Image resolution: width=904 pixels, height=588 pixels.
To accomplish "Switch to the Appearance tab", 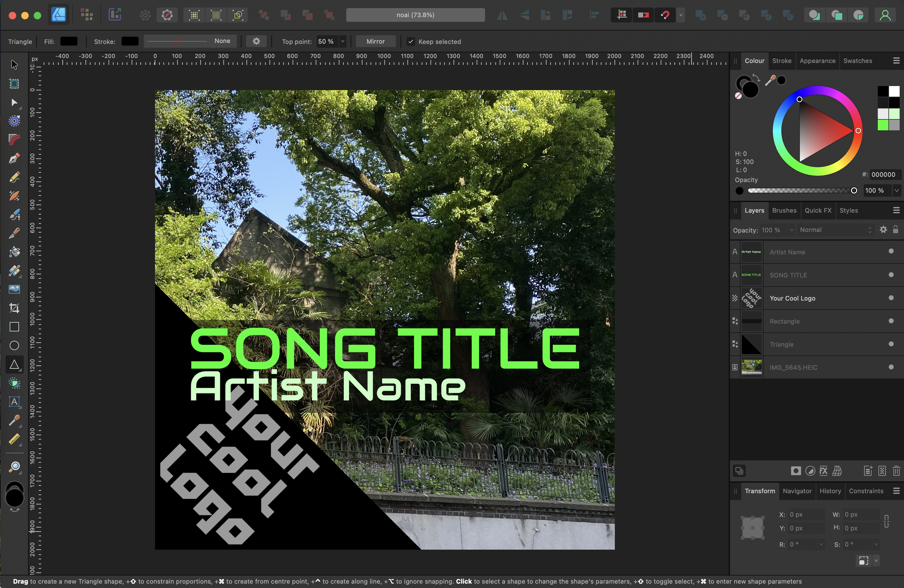I will pyautogui.click(x=817, y=61).
